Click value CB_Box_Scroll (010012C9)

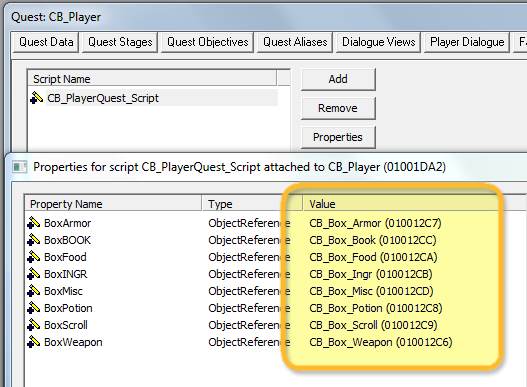[373, 325]
